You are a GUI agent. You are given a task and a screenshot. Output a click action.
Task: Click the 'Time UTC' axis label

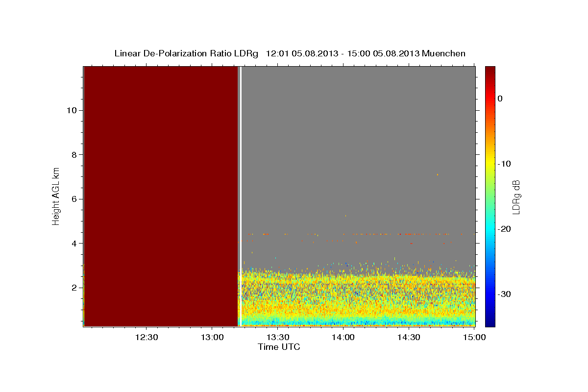pyautogui.click(x=279, y=347)
